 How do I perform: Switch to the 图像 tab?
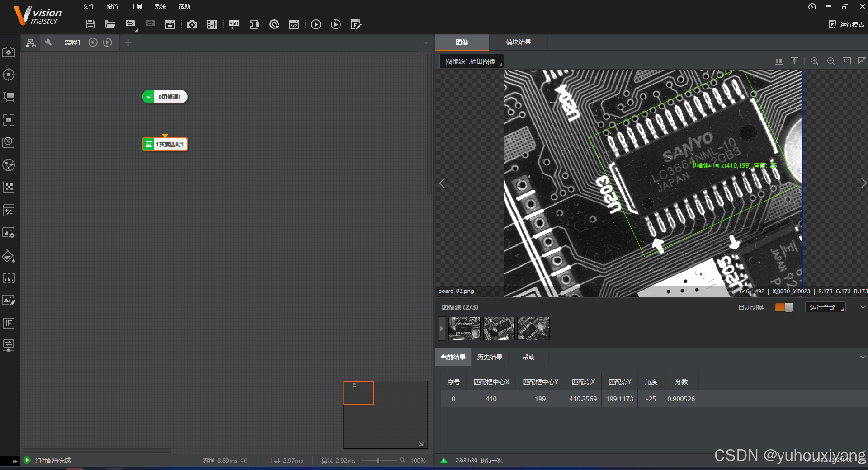coord(462,42)
